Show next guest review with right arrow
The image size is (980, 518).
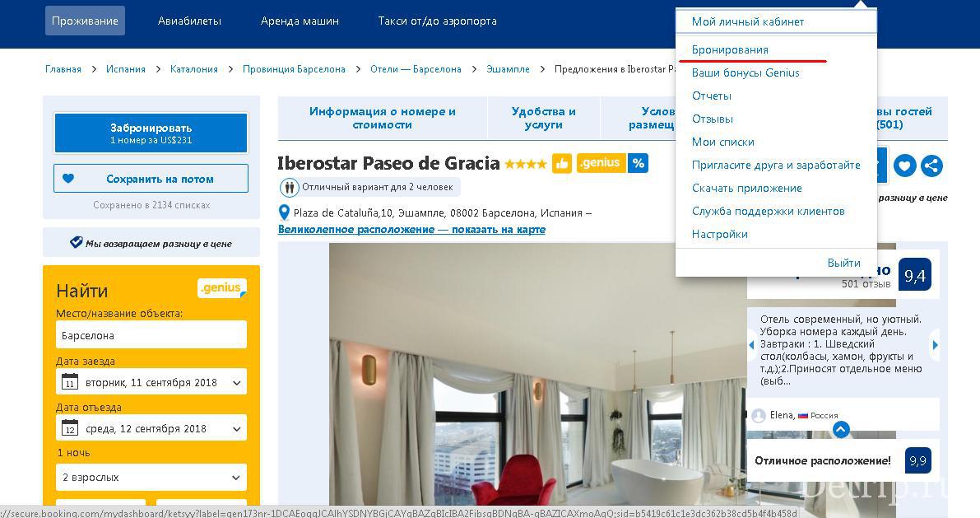coord(935,345)
